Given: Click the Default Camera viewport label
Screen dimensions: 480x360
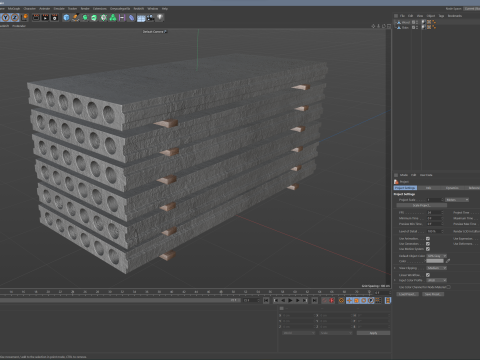Looking at the screenshot, I should [x=153, y=32].
